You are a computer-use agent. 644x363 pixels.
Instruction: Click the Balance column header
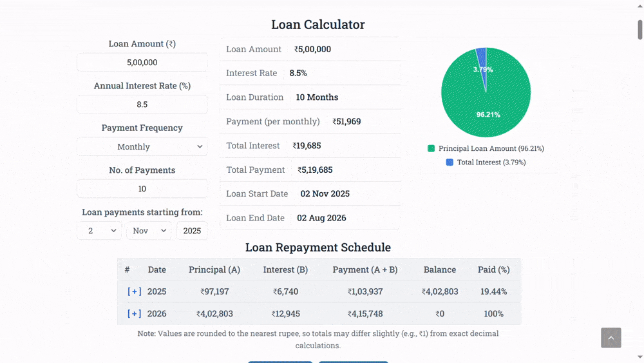click(440, 270)
